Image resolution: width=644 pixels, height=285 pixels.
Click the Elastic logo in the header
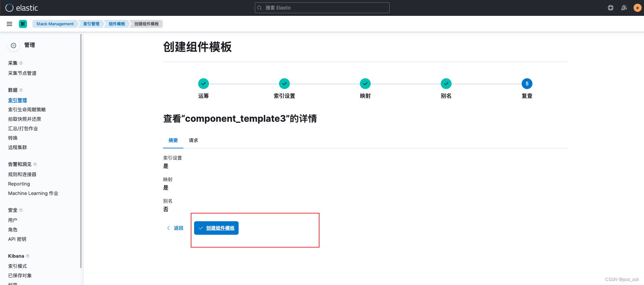coord(22,8)
